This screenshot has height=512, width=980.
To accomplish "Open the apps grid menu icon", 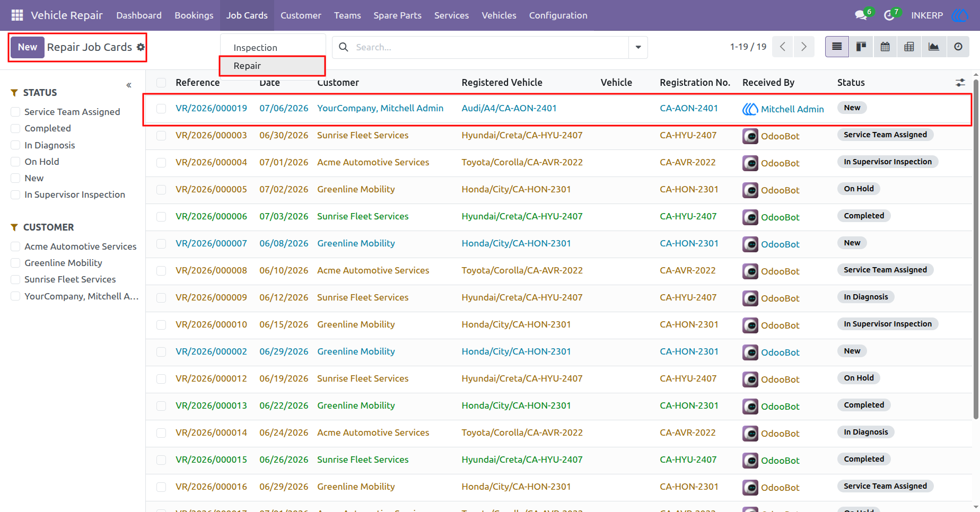I will click(x=17, y=15).
